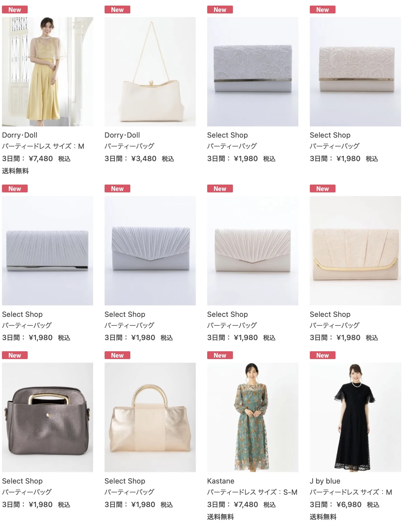Viewport: 420px width, 528px height.
Task: View the black J by blue dress photo
Action: tap(355, 417)
